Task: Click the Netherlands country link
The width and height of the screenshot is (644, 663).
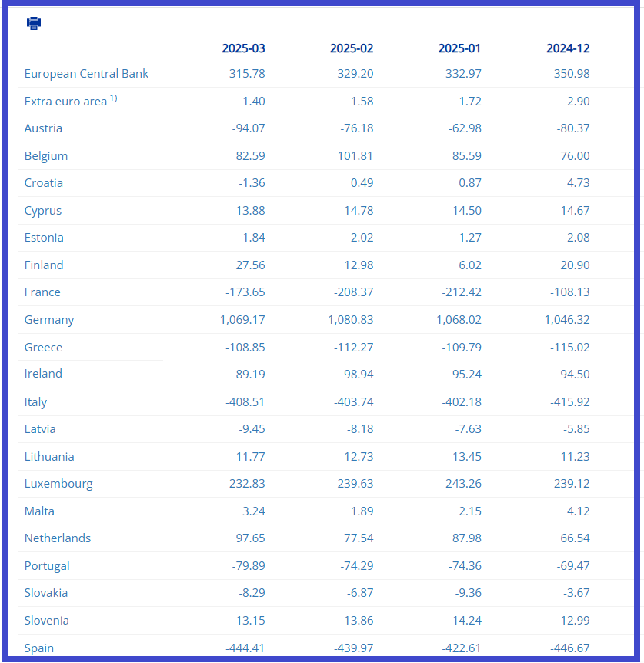Action: (x=58, y=538)
